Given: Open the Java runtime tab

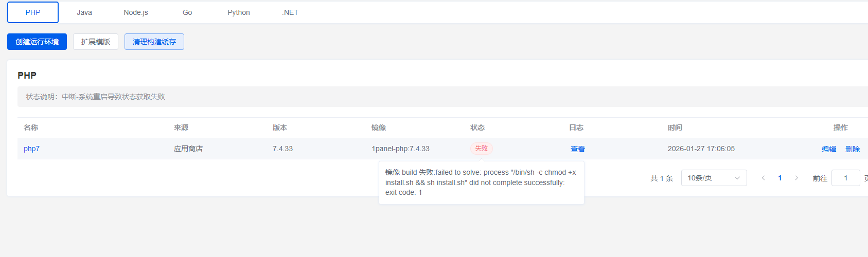Looking at the screenshot, I should click(84, 12).
